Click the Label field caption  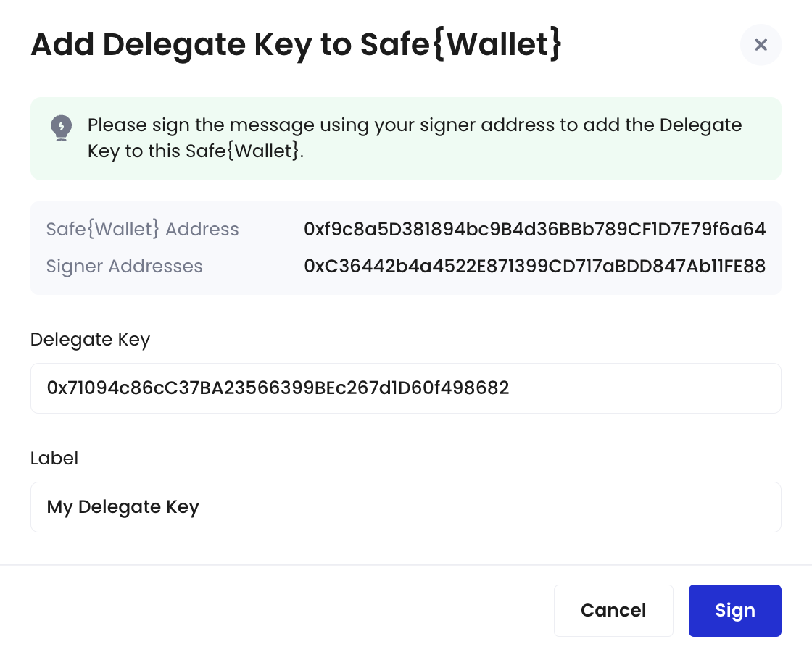[x=54, y=458]
